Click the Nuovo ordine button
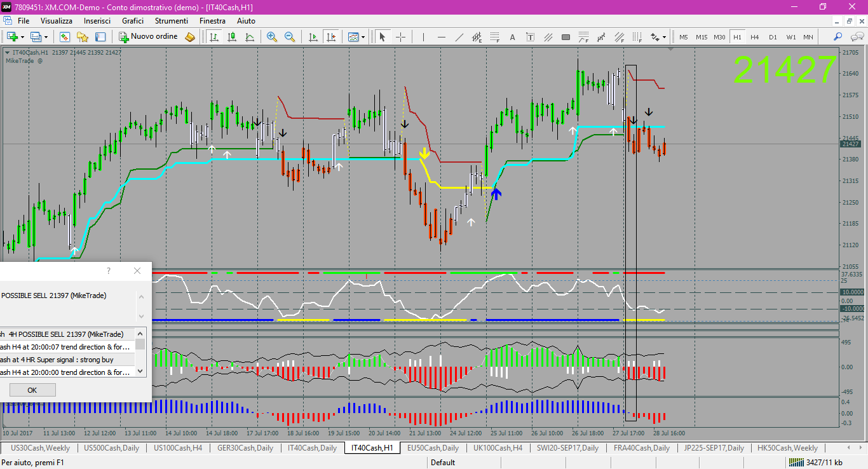Viewport: 868px width, 469px height. point(149,37)
